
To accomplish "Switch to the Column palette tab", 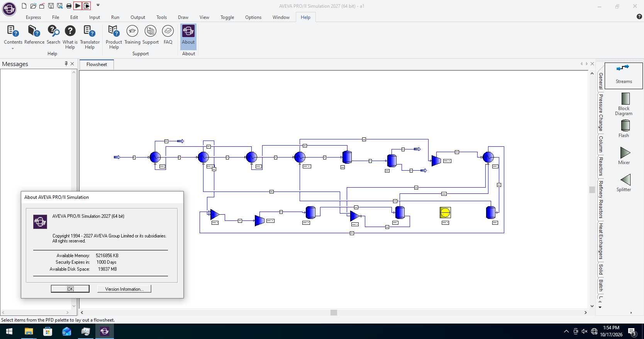I will [x=600, y=144].
